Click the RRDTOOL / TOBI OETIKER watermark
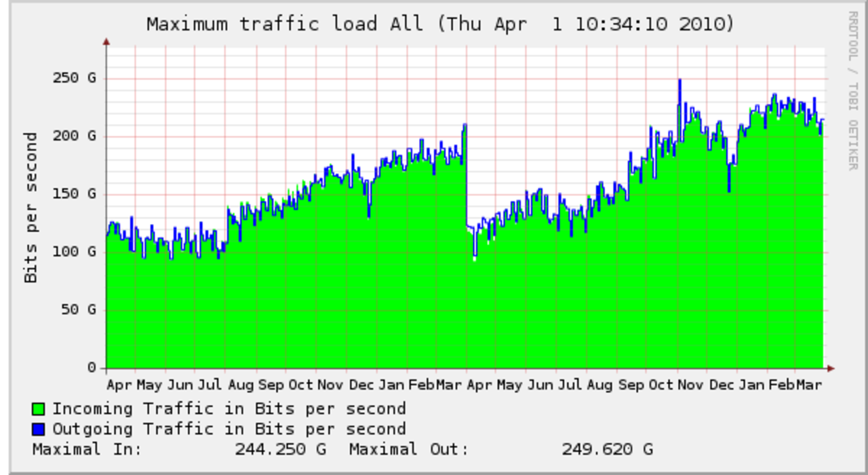 (x=852, y=90)
